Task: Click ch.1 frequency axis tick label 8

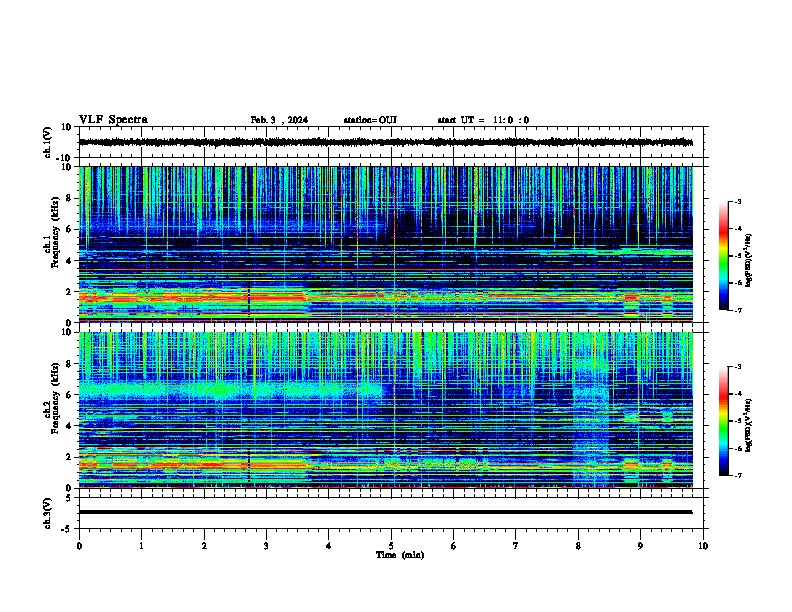Action: tap(70, 198)
